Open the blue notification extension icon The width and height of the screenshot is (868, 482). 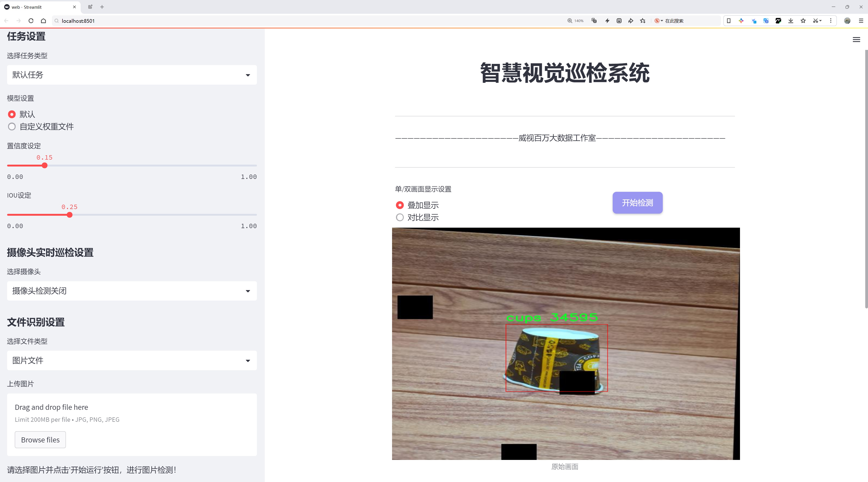[x=754, y=21]
